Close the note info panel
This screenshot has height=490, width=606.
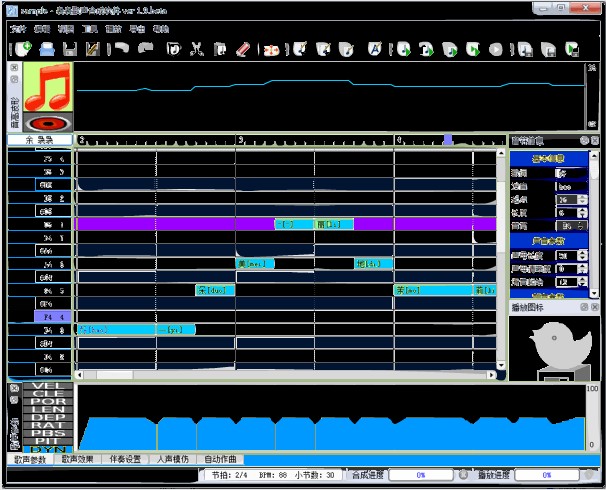tap(595, 141)
